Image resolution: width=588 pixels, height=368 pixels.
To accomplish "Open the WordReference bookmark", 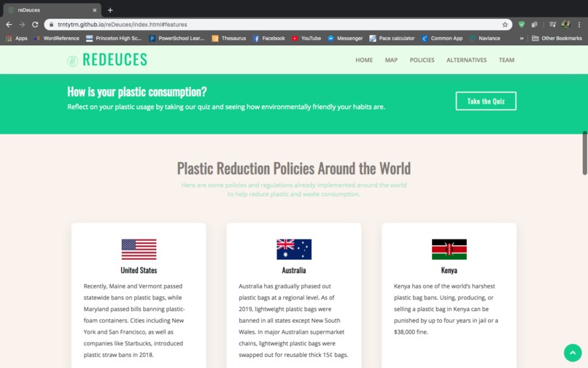I will pos(57,38).
